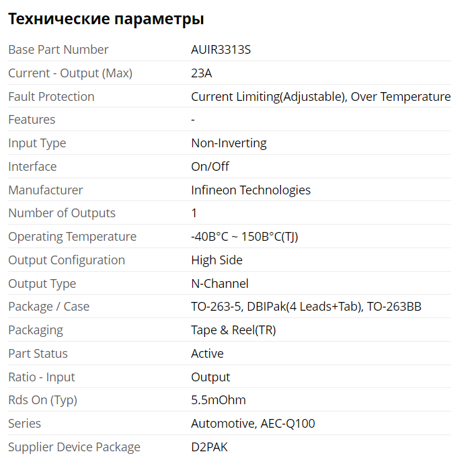
Task: Click the 23A current output value
Action: tap(201, 73)
